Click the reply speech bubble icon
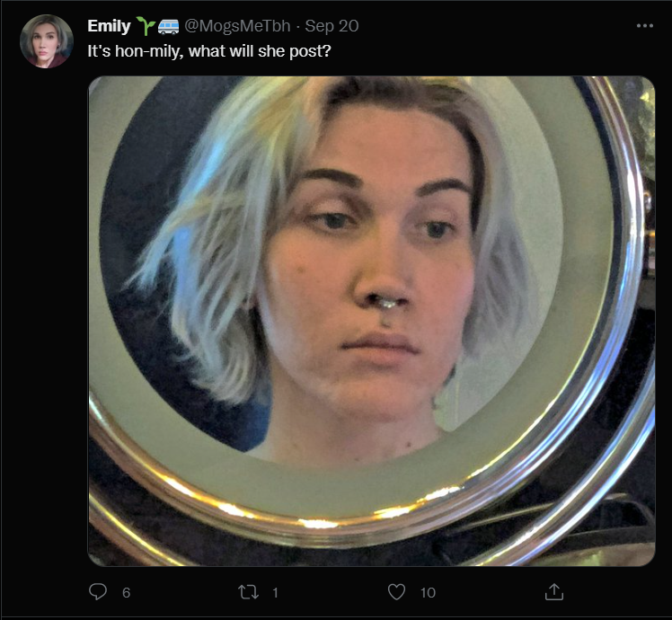 [x=98, y=591]
